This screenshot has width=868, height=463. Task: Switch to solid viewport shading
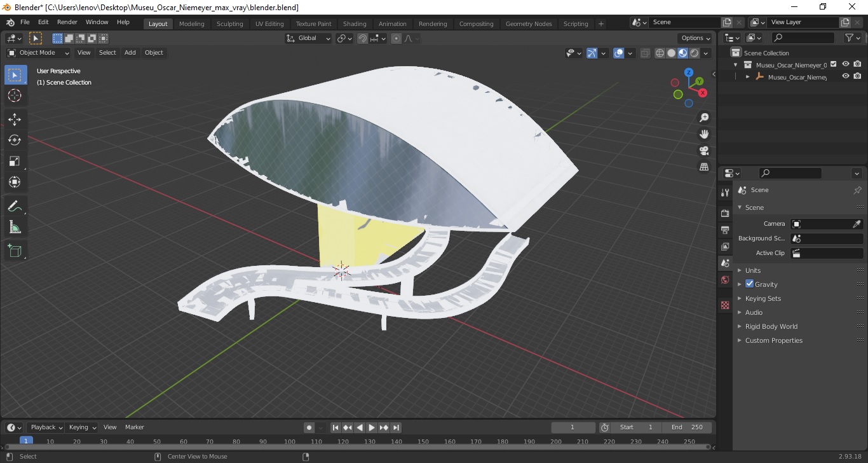coord(671,53)
